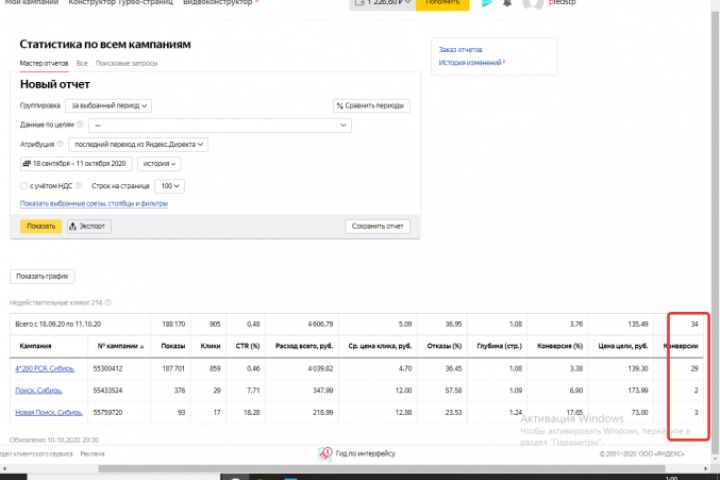The width and height of the screenshot is (720, 480).
Task: Click campaign number 55300412 cell
Action: (x=108, y=368)
